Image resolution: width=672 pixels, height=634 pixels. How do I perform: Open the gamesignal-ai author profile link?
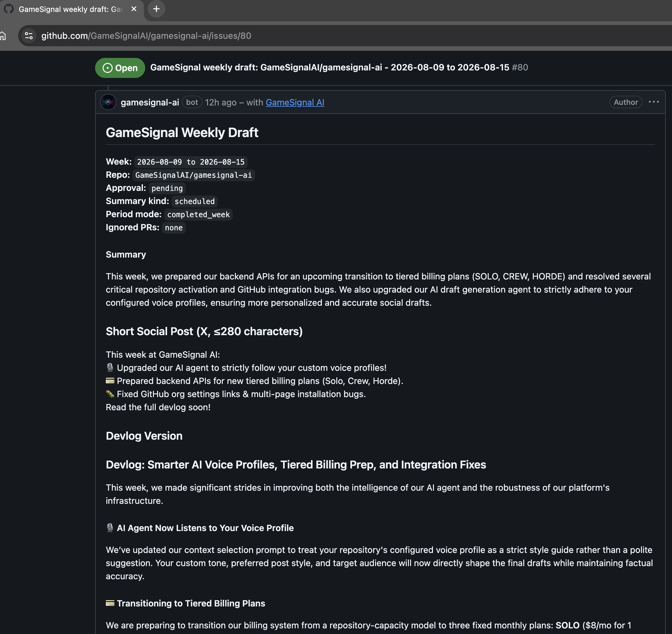(x=150, y=102)
